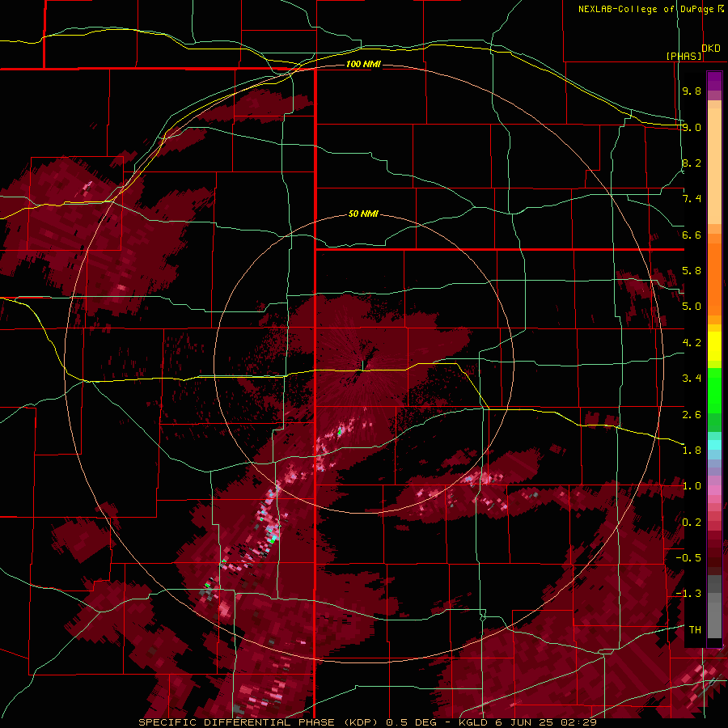
Task: Click the 3.4 value on the color scale
Action: click(692, 379)
